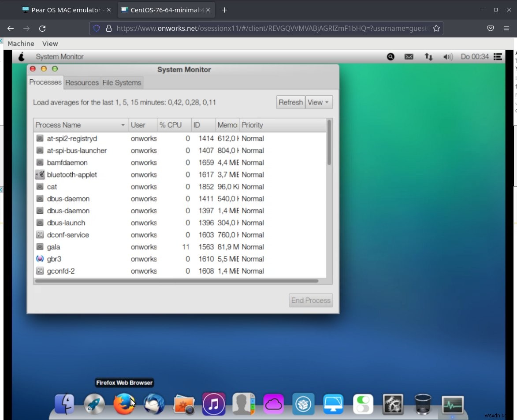The image size is (517, 420).
Task: Open the mail envelope status icon
Action: pos(409,56)
